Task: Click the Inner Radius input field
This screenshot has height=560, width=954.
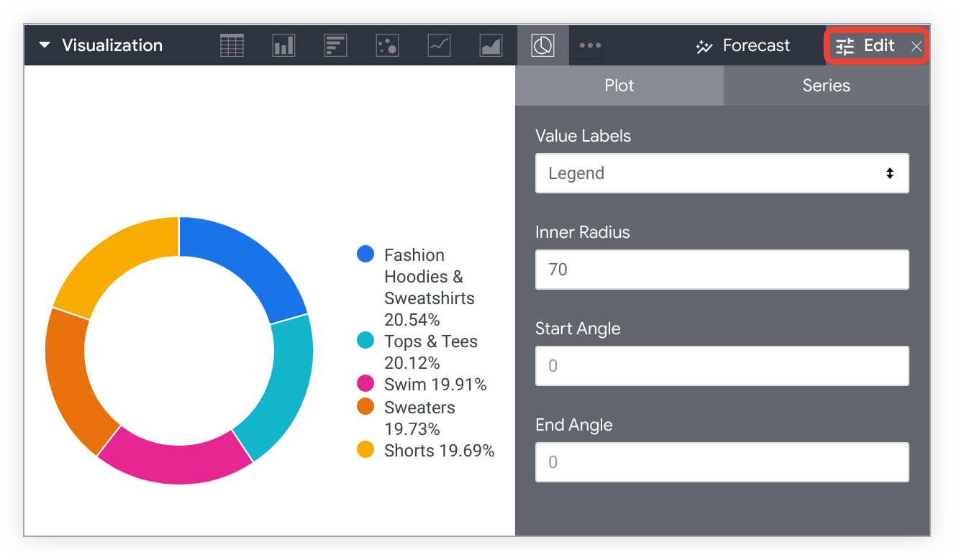Action: [722, 269]
